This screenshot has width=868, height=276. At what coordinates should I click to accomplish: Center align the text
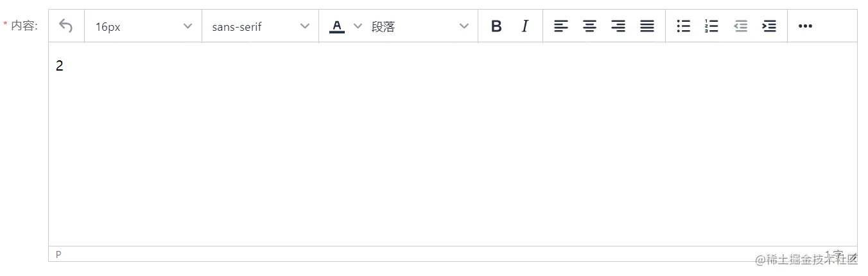tap(589, 26)
